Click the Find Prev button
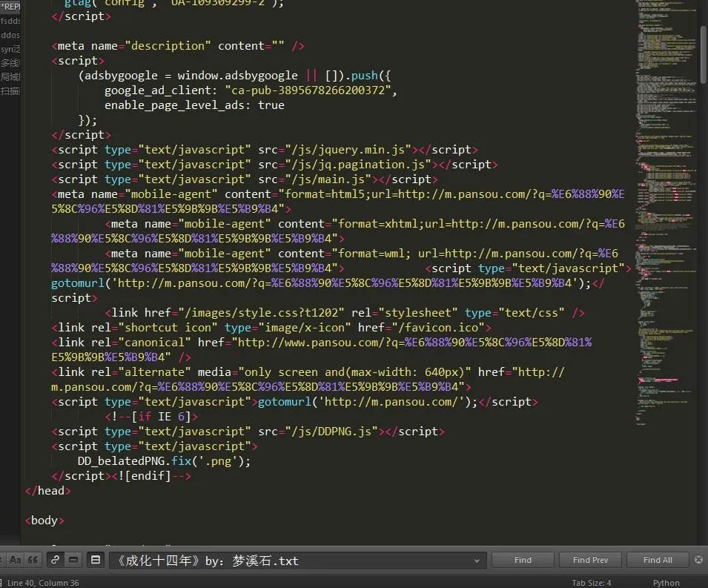The height and width of the screenshot is (588, 708). pyautogui.click(x=590, y=560)
